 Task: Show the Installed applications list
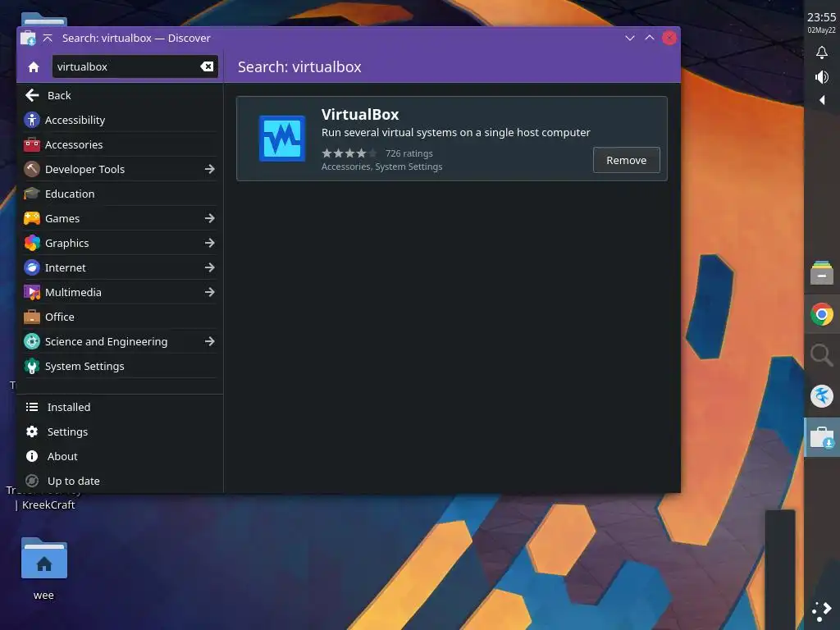coord(120,407)
